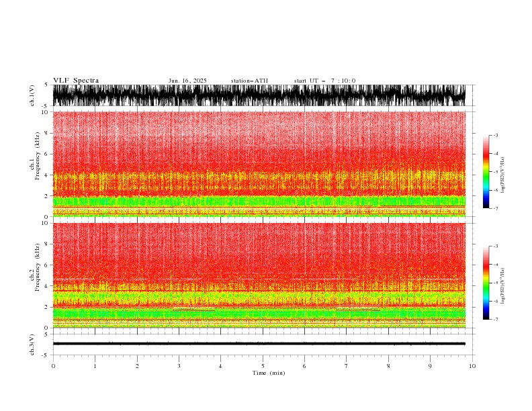Screen dimensions: 532x411
Task: Click the ch.2 PSD color scale bar
Action: coord(486,283)
